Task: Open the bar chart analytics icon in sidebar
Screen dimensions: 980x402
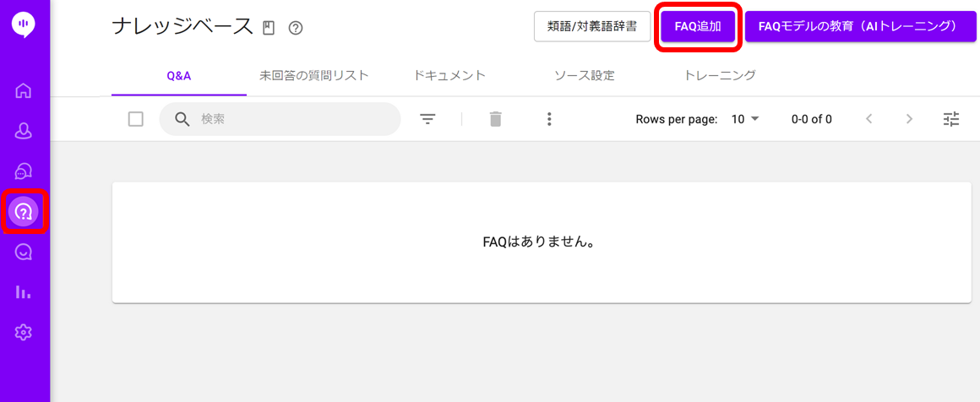Action: click(24, 292)
